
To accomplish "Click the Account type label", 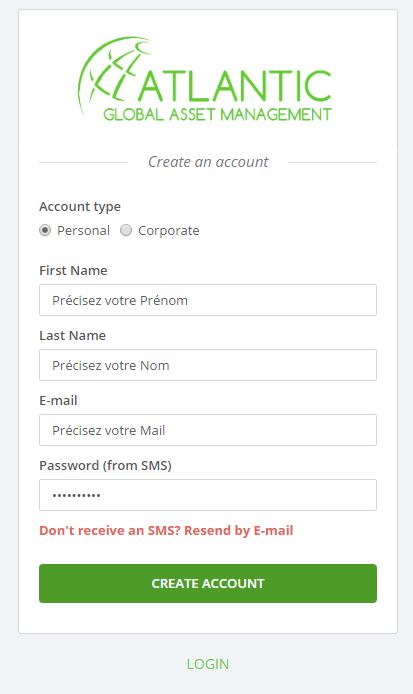I will pos(80,207).
